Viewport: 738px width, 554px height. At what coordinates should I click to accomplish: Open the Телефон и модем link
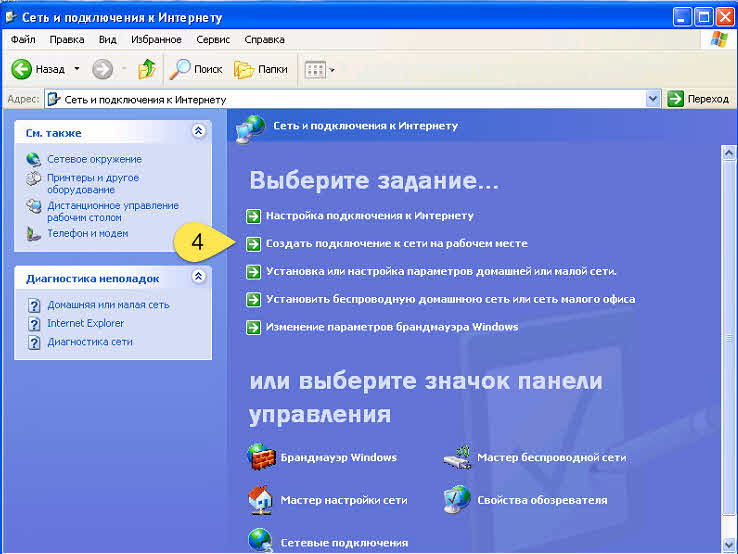[88, 233]
